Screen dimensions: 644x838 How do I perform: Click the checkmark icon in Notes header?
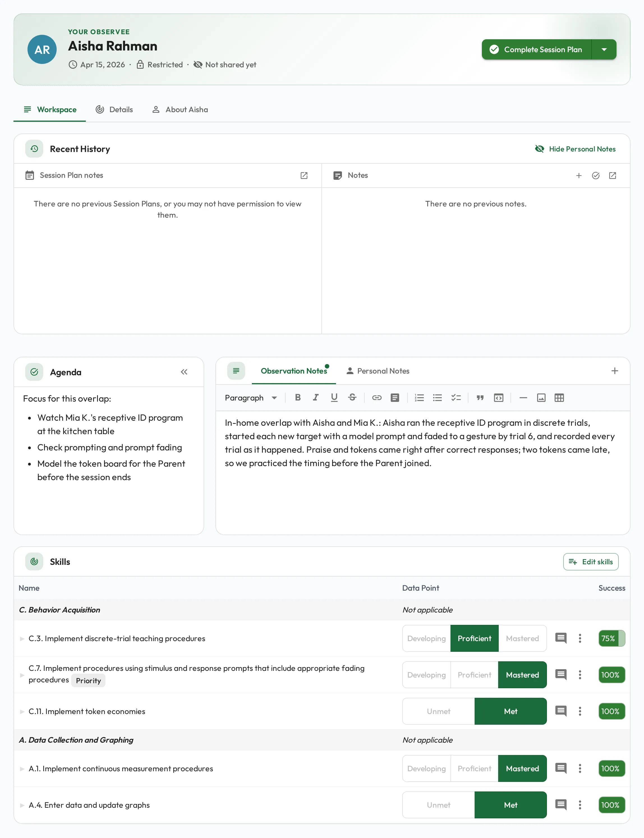point(596,176)
